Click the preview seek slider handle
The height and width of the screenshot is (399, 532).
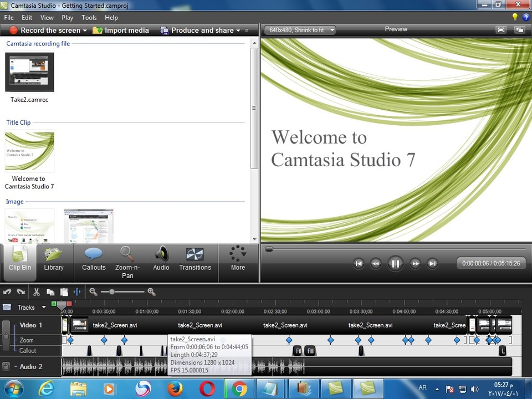pyautogui.click(x=269, y=249)
